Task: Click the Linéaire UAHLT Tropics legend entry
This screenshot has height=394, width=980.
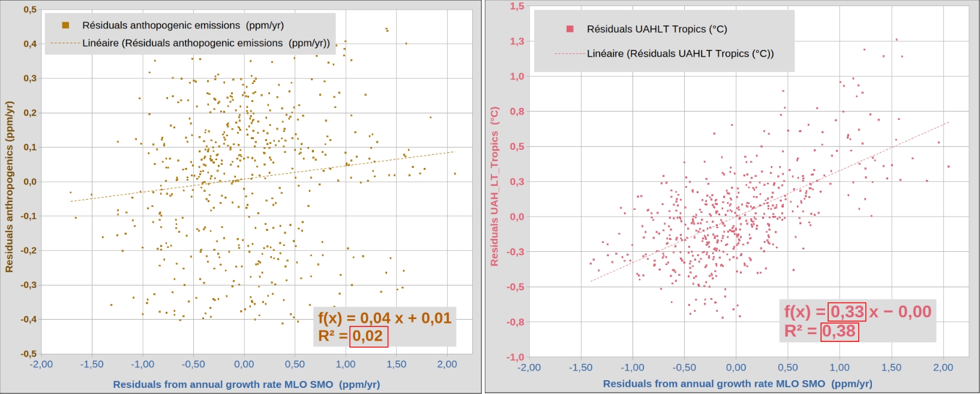Action: click(680, 53)
